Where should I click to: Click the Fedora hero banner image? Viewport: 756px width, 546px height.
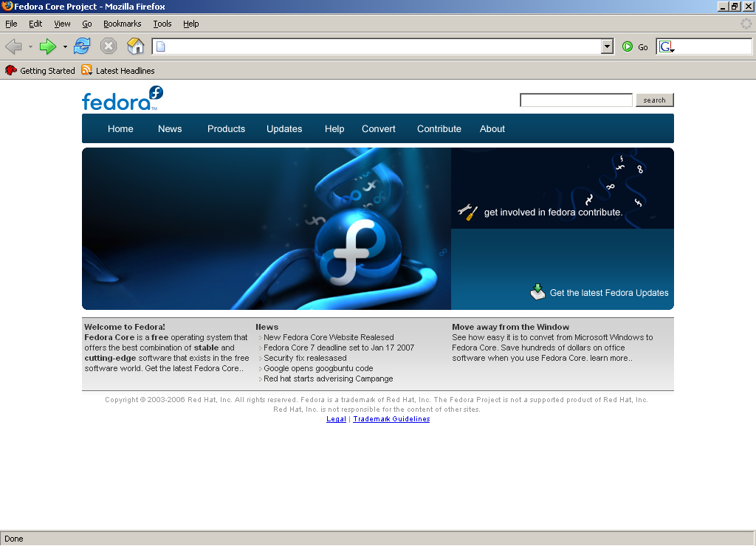[266, 229]
